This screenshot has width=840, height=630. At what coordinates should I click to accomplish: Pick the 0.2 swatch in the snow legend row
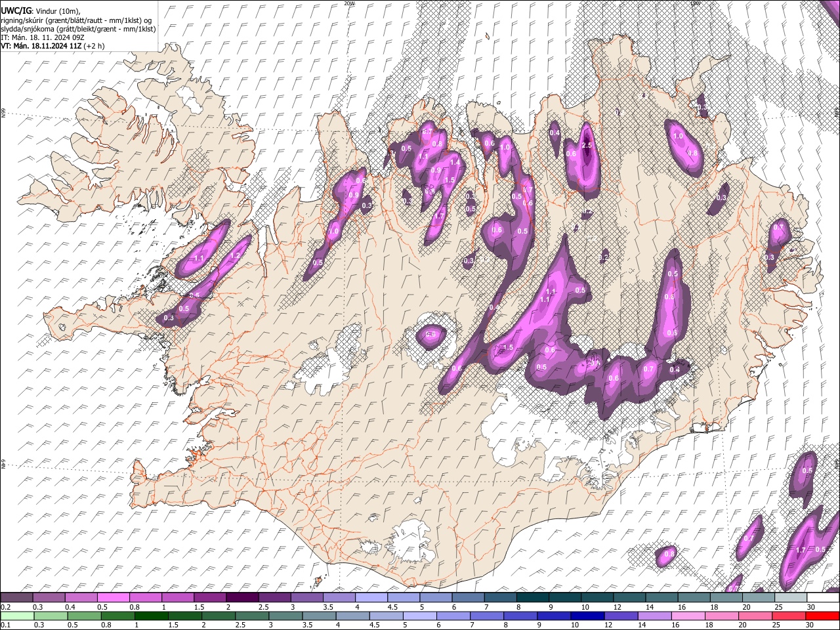coord(16,597)
